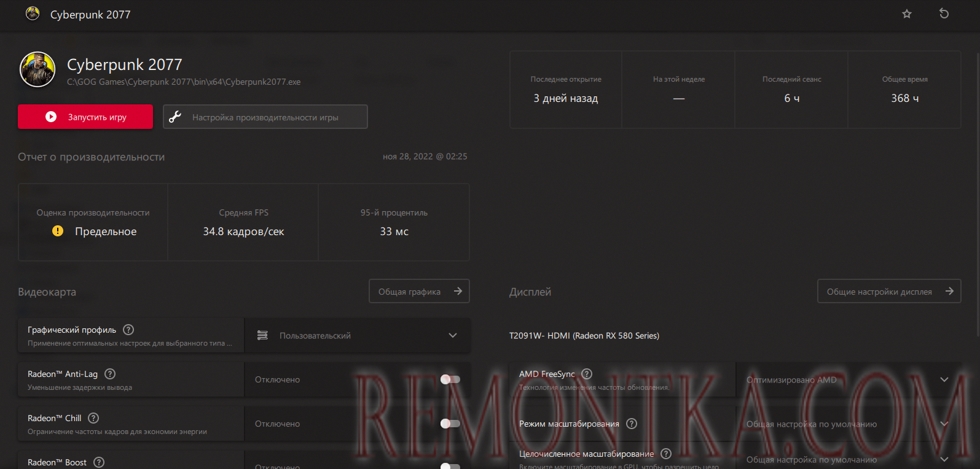
Task: Click help icon next to Графический профиль
Action: [x=128, y=330]
